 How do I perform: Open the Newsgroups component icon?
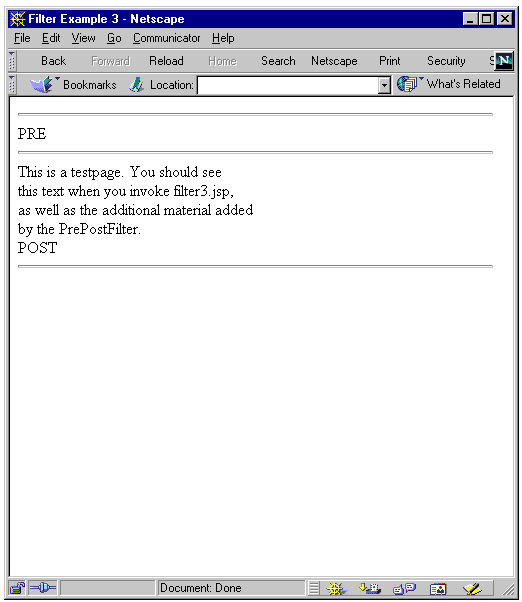click(404, 588)
